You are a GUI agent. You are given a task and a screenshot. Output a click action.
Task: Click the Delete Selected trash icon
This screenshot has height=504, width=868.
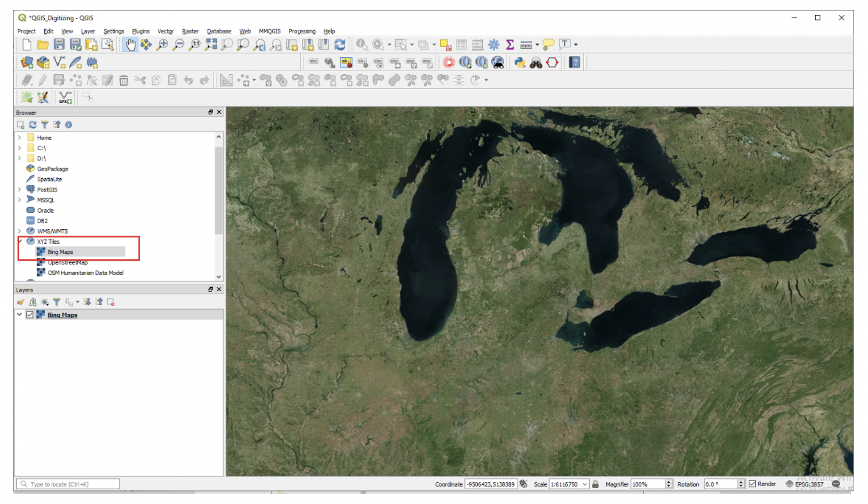(124, 80)
